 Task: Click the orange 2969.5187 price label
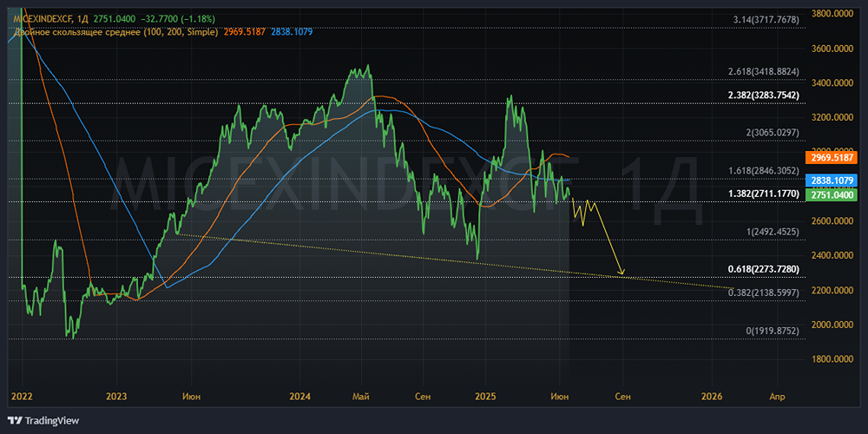point(833,157)
